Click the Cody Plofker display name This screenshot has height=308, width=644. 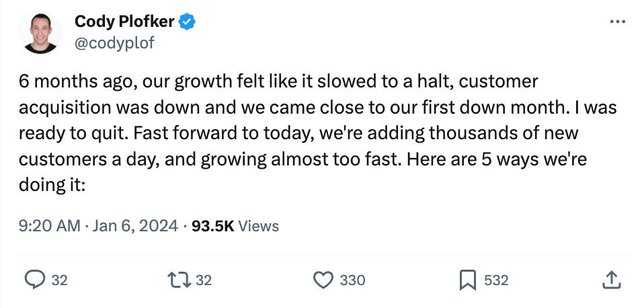124,23
